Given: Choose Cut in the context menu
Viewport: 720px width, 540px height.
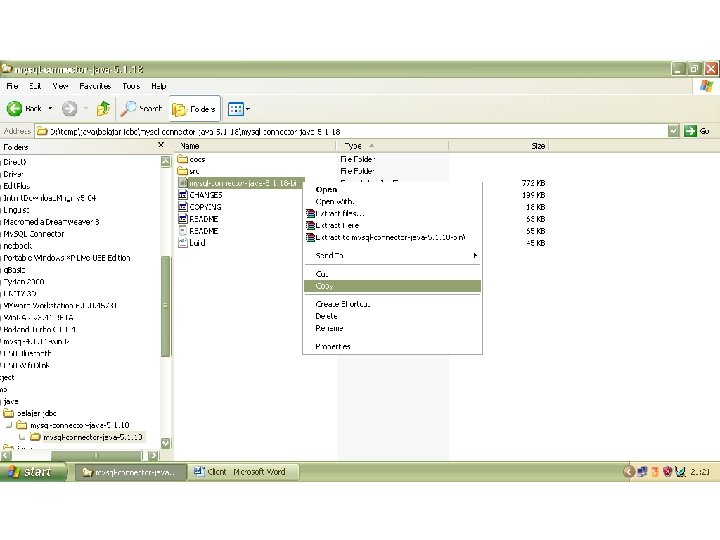Looking at the screenshot, I should coord(392,274).
